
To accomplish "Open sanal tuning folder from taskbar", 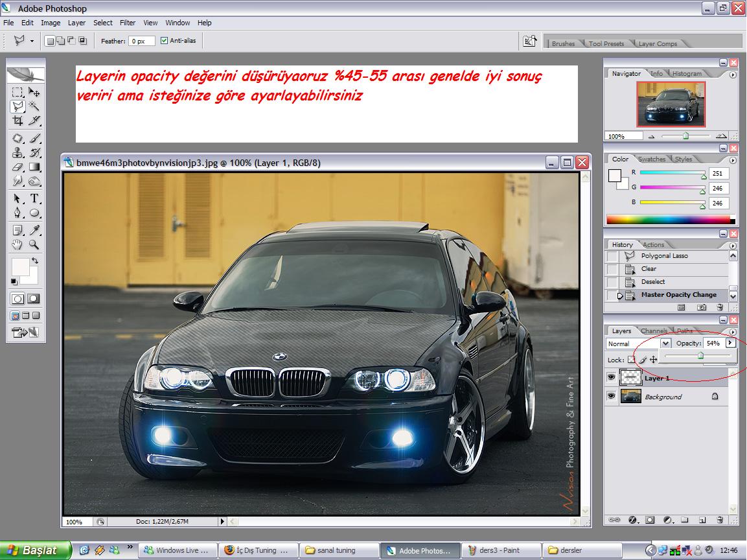I will (339, 550).
